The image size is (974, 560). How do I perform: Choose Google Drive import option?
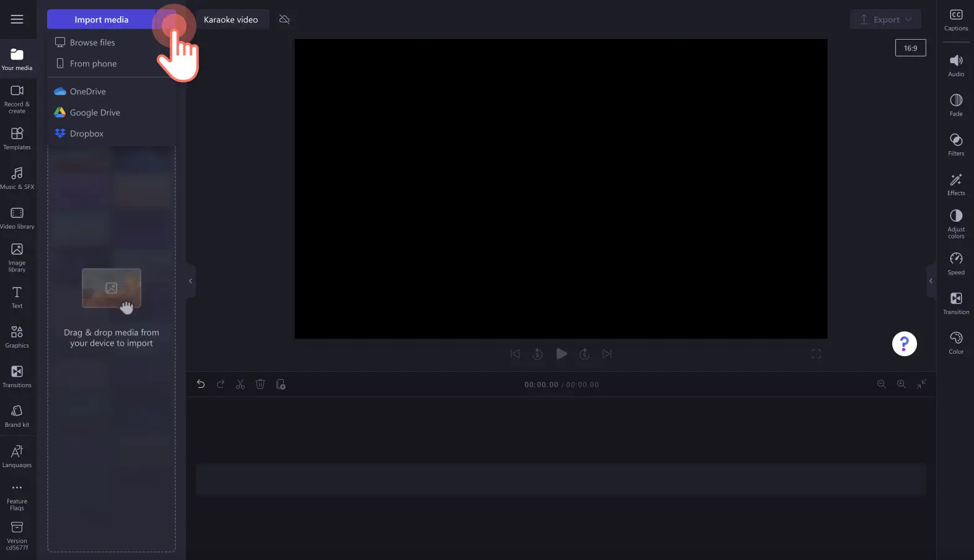95,113
